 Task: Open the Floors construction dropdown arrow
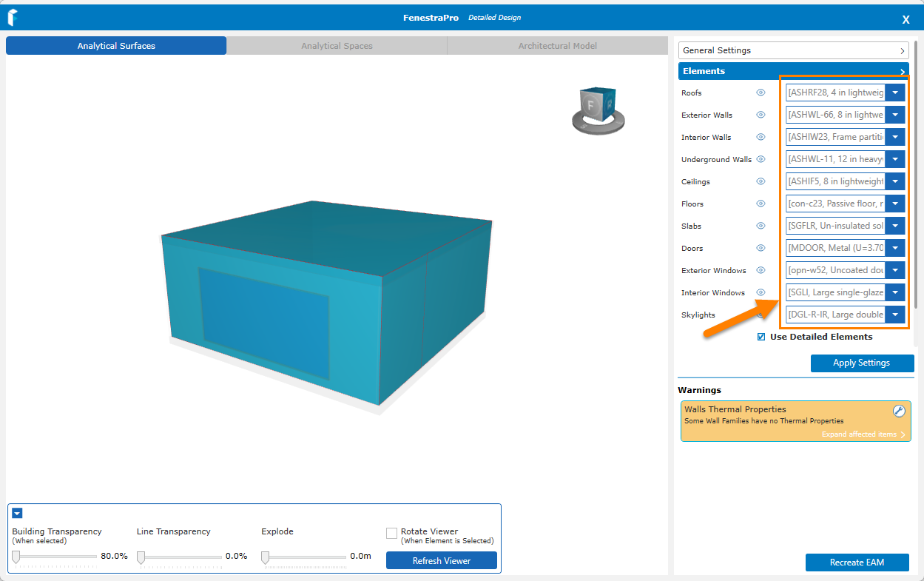pyautogui.click(x=895, y=204)
